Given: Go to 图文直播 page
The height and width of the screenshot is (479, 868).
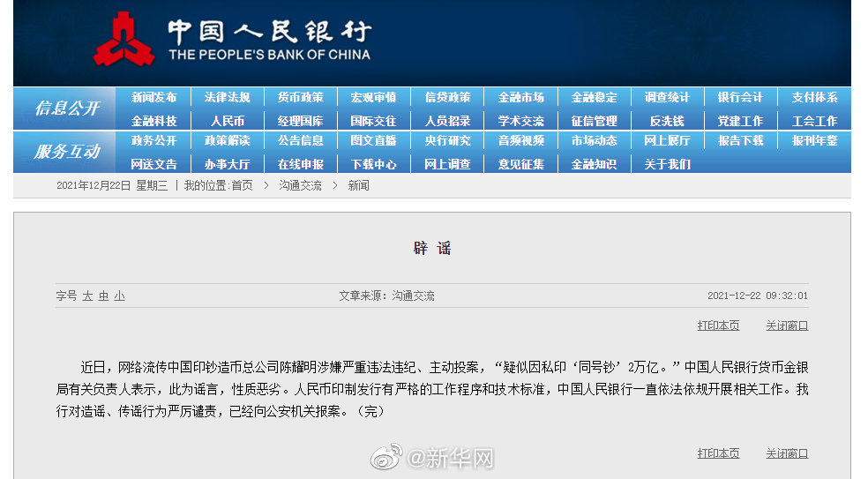Looking at the screenshot, I should click(374, 140).
